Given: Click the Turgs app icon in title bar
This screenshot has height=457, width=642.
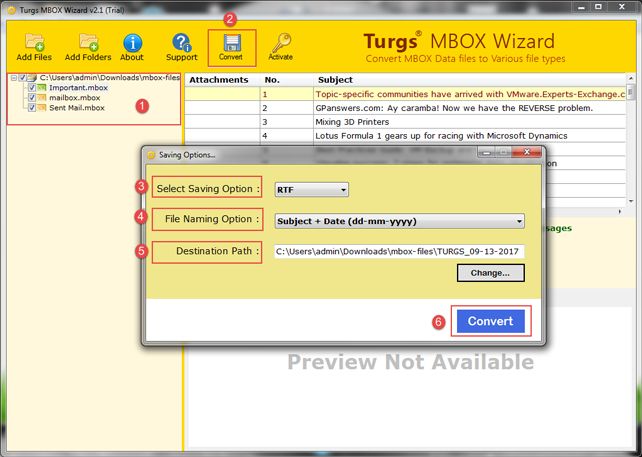Looking at the screenshot, I should click(x=12, y=10).
